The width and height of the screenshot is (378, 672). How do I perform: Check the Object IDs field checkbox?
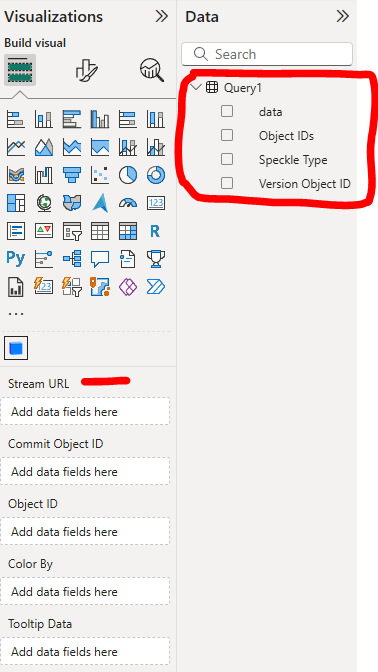[227, 135]
